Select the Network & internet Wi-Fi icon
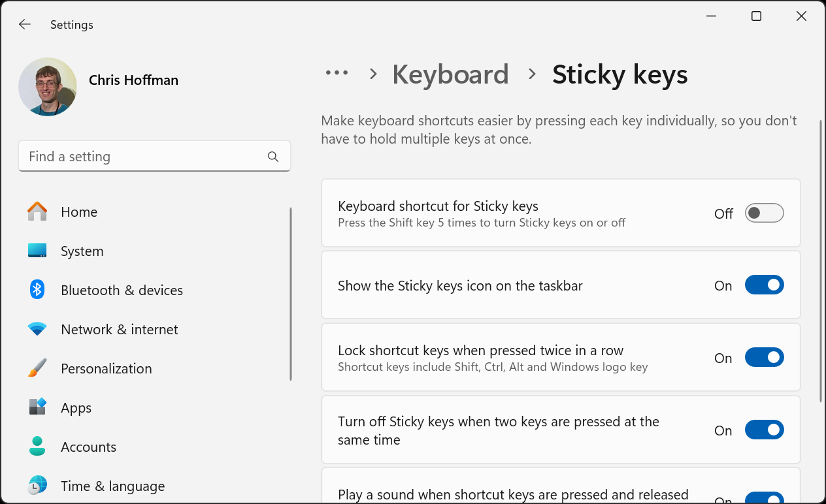The image size is (826, 504). click(x=37, y=329)
